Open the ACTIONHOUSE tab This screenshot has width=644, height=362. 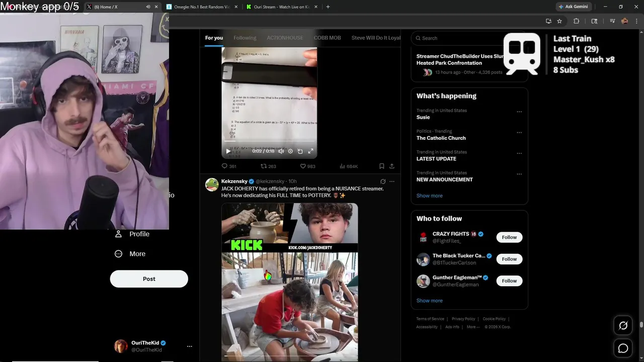click(285, 38)
